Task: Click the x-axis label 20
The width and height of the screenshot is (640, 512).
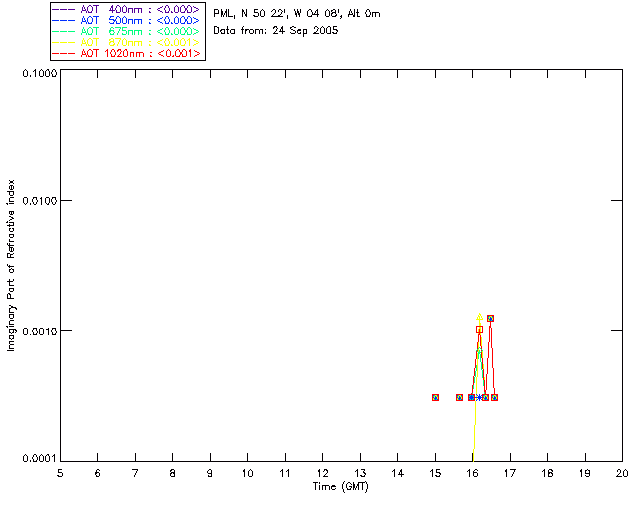Action: (622, 473)
